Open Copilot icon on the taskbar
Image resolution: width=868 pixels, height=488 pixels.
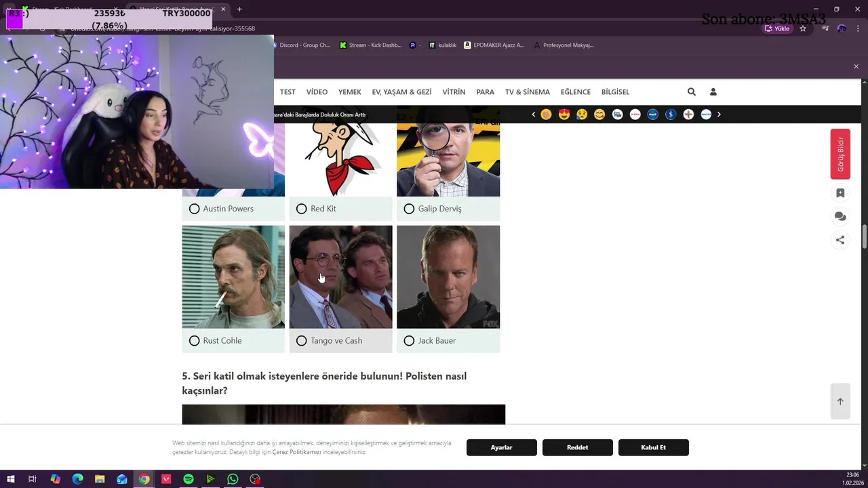[x=56, y=479]
